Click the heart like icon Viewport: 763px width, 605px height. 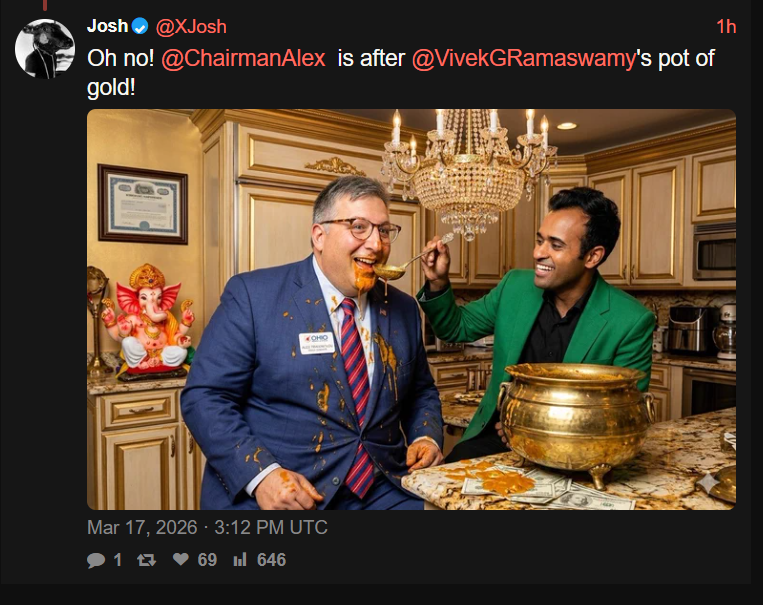pyautogui.click(x=181, y=559)
